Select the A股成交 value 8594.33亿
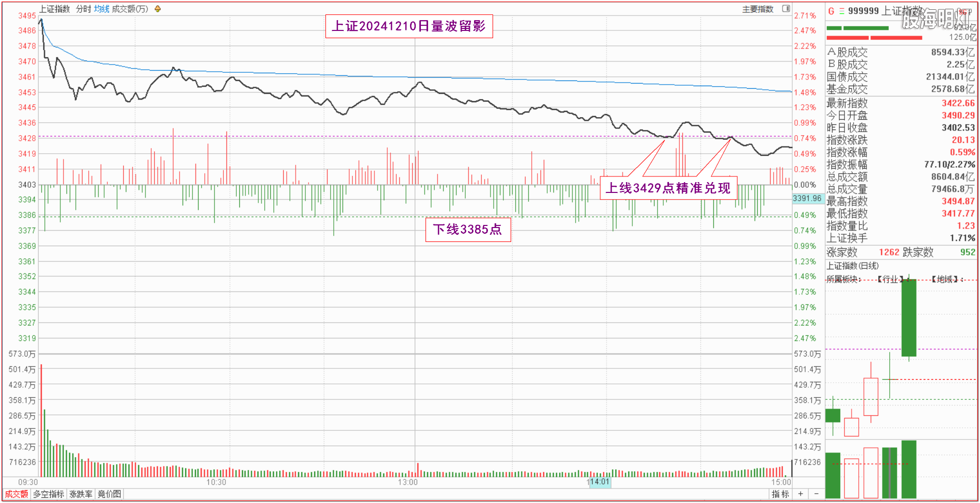The height and width of the screenshot is (503, 980). point(953,52)
